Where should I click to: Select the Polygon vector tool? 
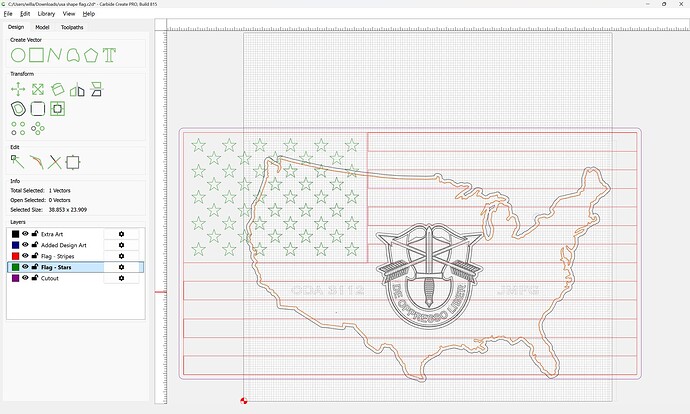pos(91,55)
